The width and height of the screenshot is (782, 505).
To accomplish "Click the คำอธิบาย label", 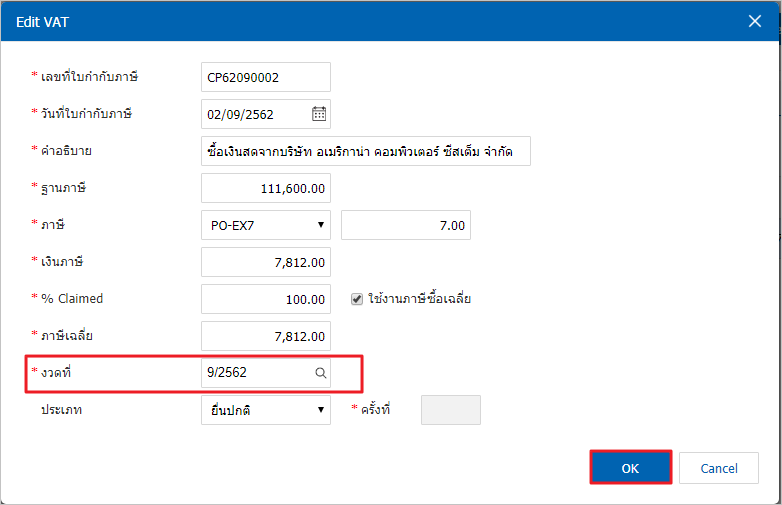I will [66, 151].
